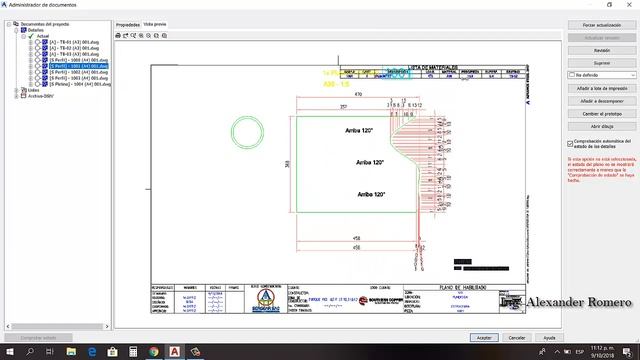The image size is (640, 360).
Task: Click the Añadir a descomponer button
Action: (602, 101)
